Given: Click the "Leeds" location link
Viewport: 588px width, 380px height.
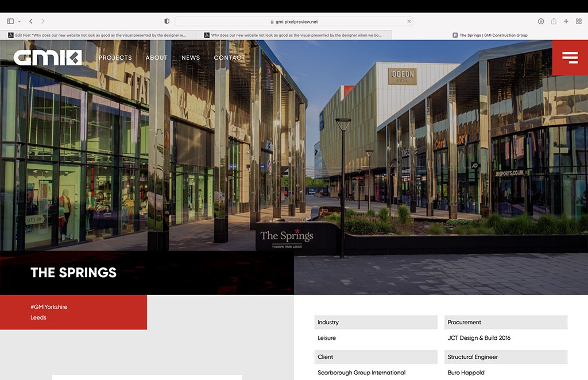Looking at the screenshot, I should point(38,317).
